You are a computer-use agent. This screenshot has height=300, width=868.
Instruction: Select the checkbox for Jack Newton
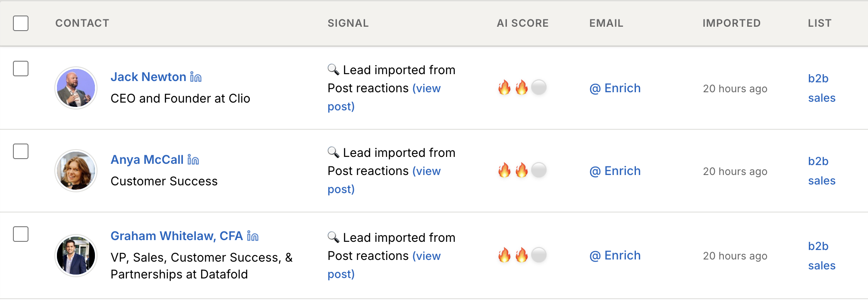[20, 68]
